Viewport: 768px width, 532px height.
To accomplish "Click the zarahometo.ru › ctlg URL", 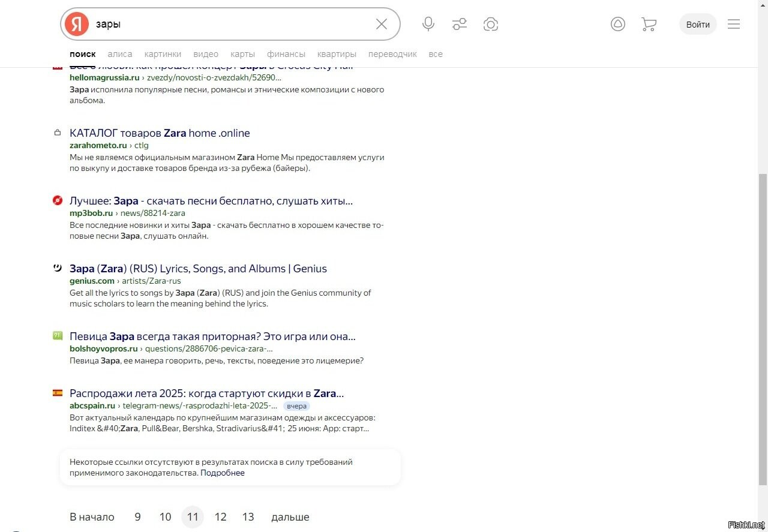I will (109, 145).
